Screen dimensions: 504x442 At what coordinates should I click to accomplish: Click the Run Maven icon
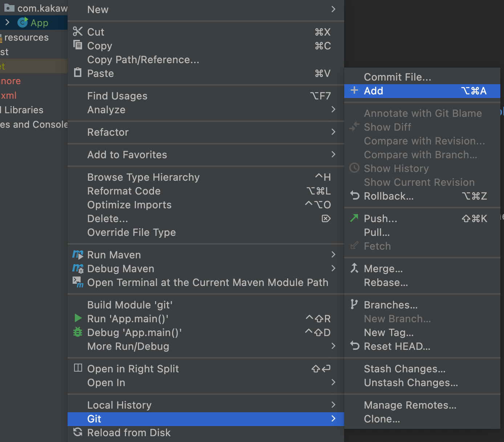[x=78, y=255]
